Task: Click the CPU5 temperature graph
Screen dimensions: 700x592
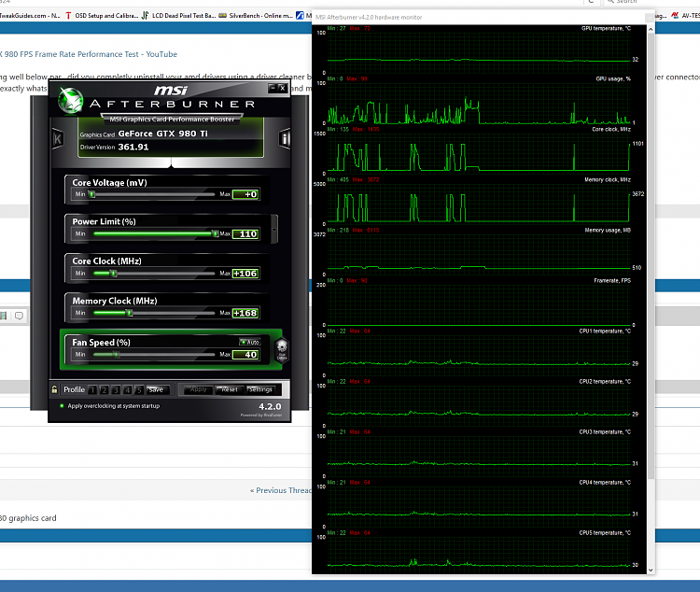Action: pyautogui.click(x=479, y=553)
